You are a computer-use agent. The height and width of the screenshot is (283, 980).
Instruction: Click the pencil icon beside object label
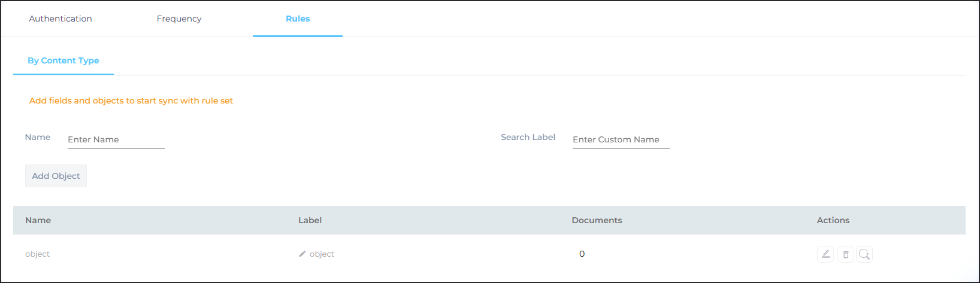click(x=303, y=254)
